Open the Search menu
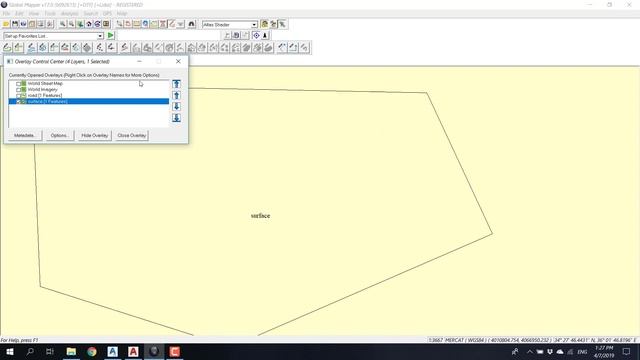This screenshot has height=360, width=640. coord(91,13)
